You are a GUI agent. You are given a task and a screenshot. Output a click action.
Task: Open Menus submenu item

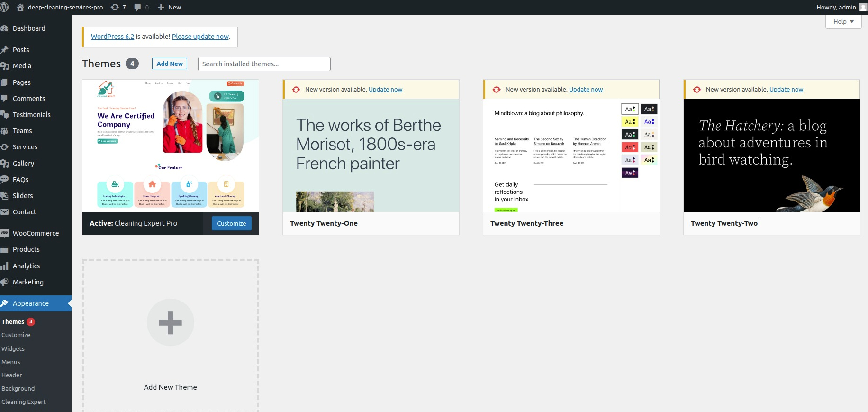pyautogui.click(x=11, y=362)
